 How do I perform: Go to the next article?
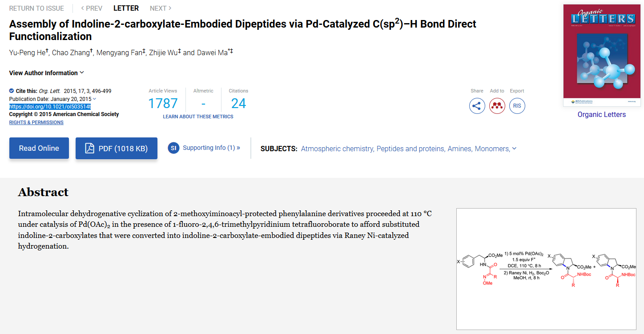coord(161,8)
